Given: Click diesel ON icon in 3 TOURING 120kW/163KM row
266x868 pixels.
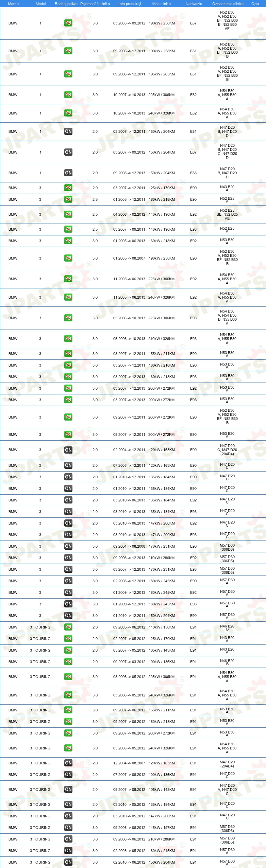Looking at the screenshot, I should tap(68, 763).
